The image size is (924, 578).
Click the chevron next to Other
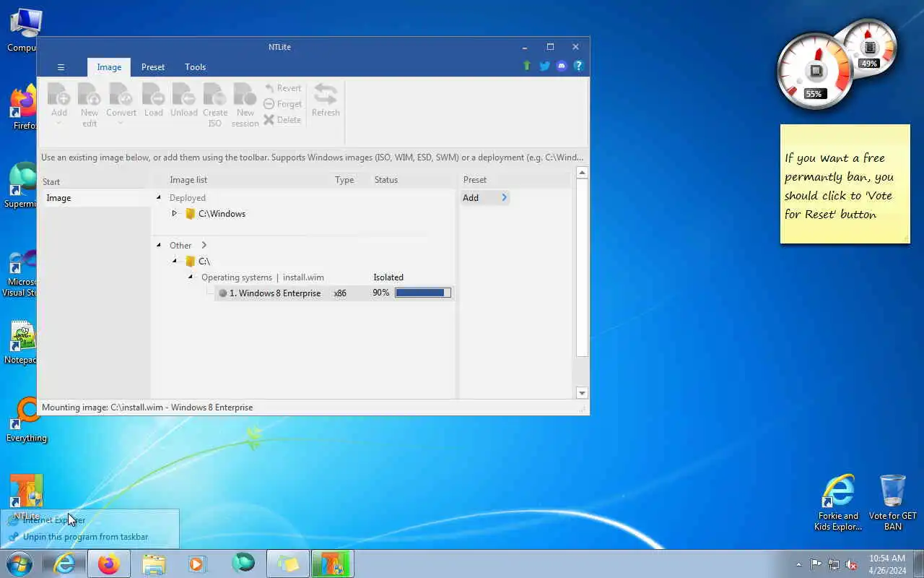coord(204,245)
